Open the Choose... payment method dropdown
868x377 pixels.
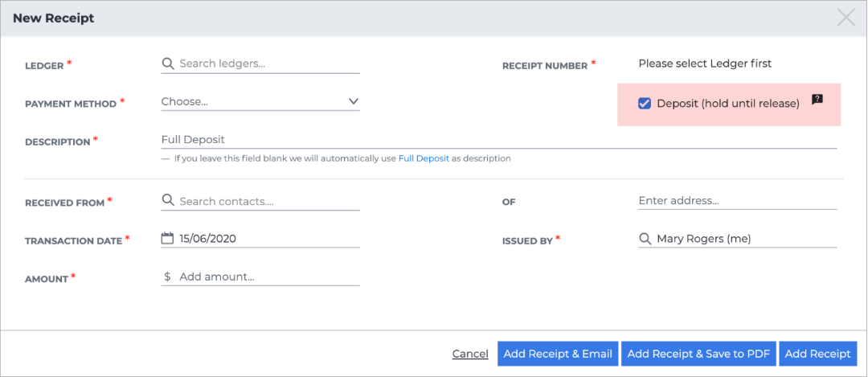point(260,102)
